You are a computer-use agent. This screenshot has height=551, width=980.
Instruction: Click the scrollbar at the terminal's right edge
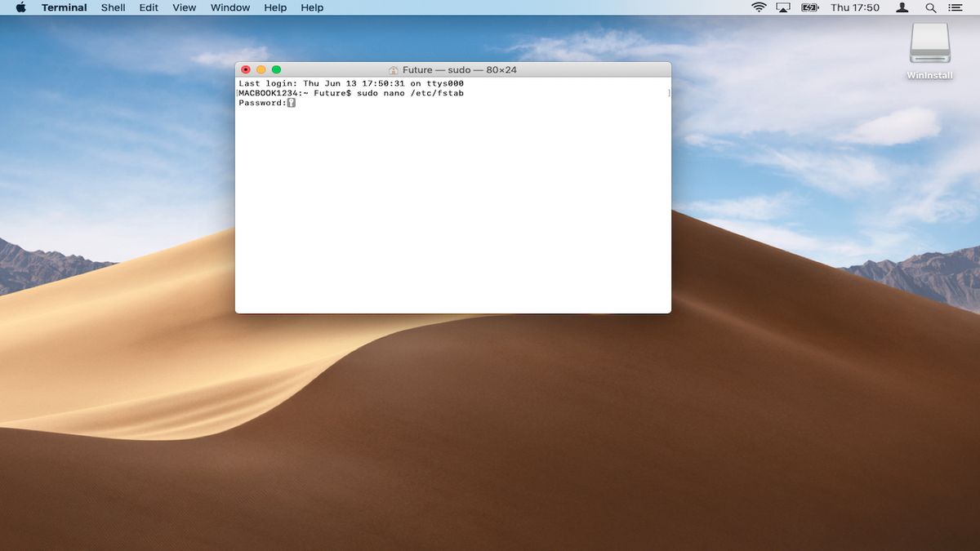click(x=666, y=92)
